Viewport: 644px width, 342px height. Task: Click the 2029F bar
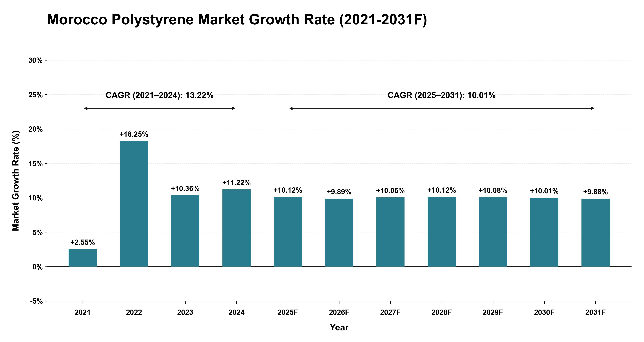point(493,232)
